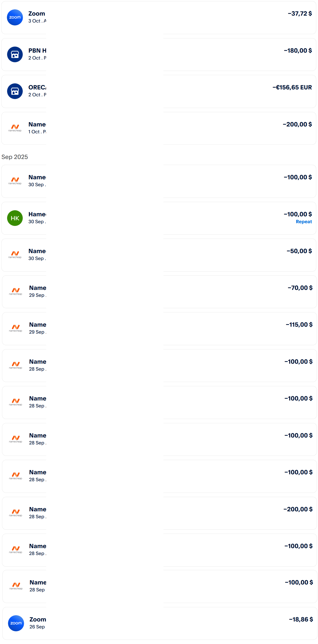
Task: Click the Namecheap logo on the −115,00 $ payment
Action: (15, 328)
